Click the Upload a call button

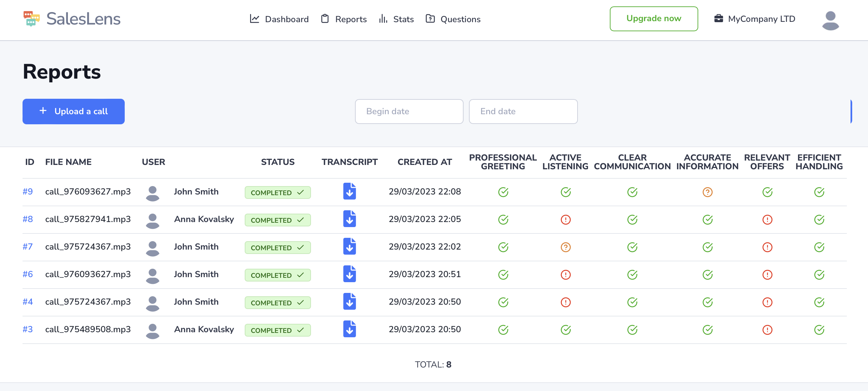click(74, 112)
